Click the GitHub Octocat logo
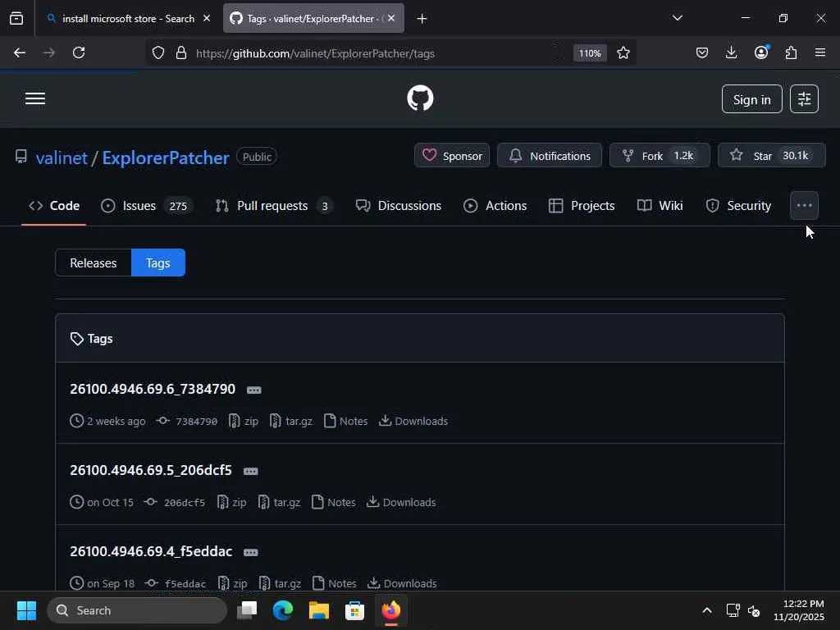 tap(420, 98)
